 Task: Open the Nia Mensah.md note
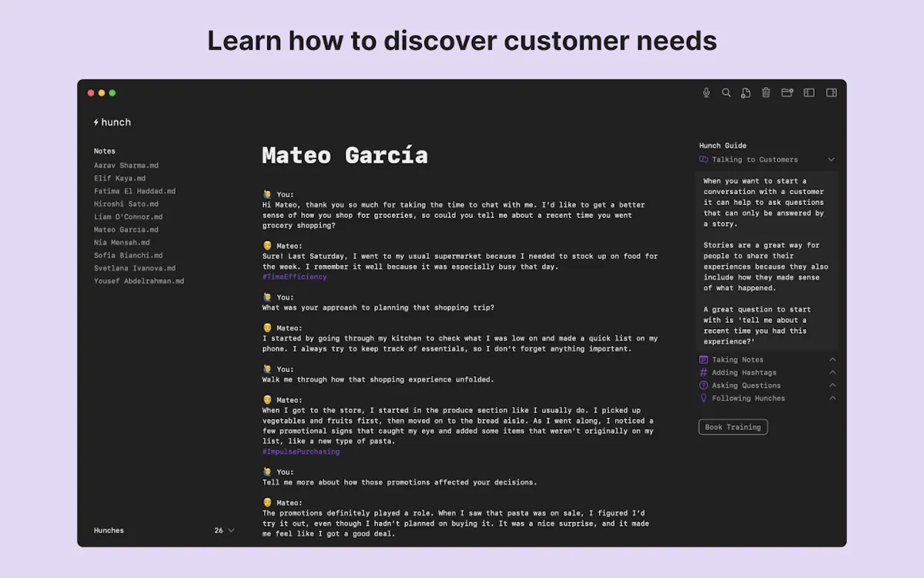(122, 242)
